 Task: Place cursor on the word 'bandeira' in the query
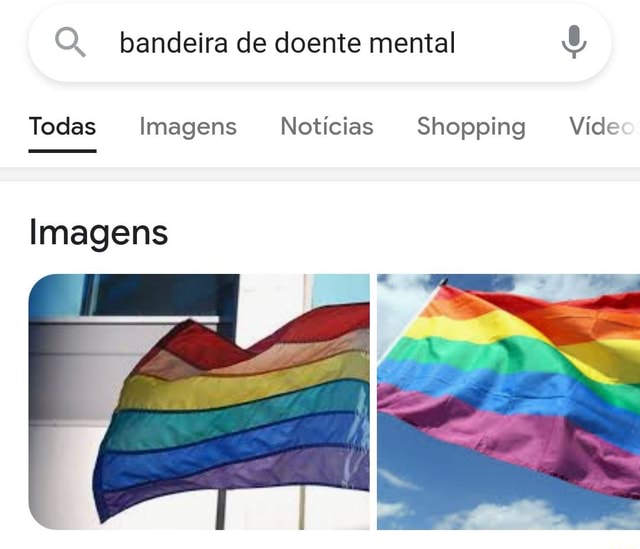[x=173, y=43]
